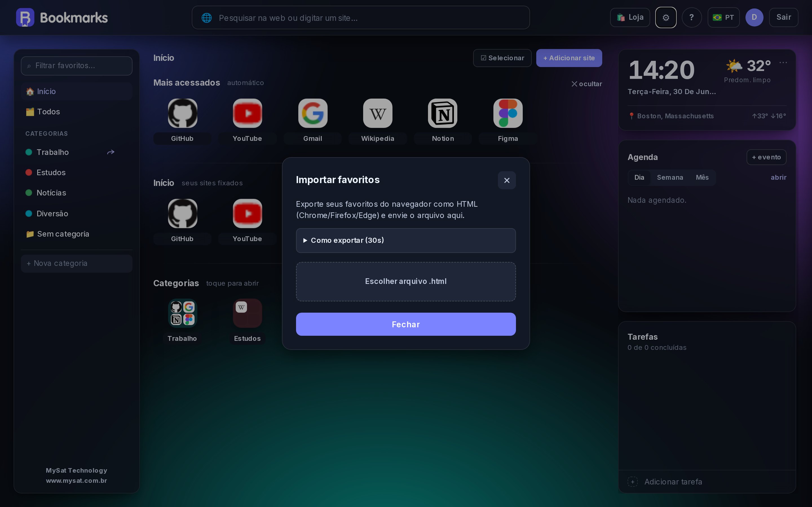
Task: Open the Wikipedia shortcut icon
Action: tap(378, 113)
